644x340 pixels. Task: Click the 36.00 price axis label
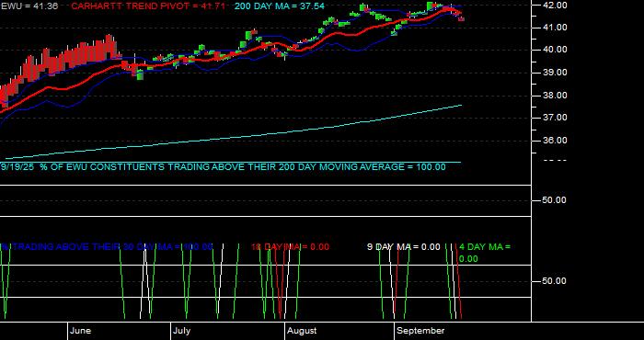(x=555, y=141)
